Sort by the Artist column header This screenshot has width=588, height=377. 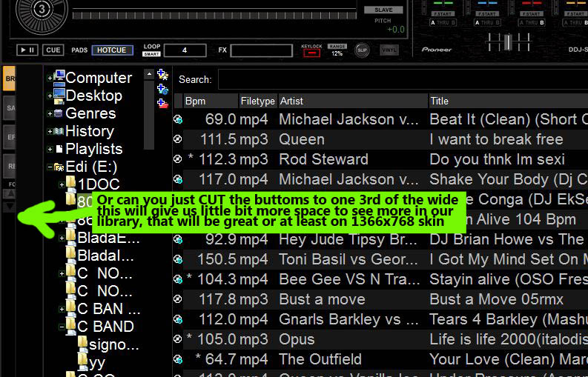tap(353, 101)
